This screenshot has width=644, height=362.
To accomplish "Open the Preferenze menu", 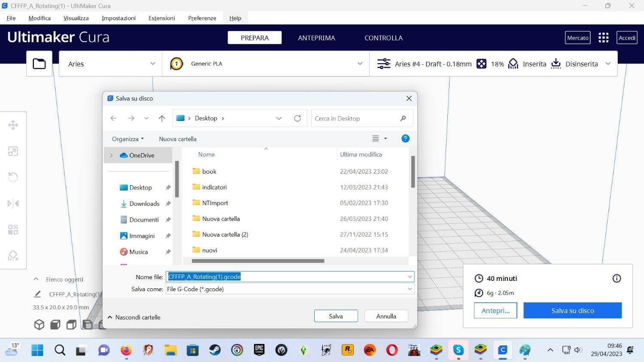I will 202,18.
